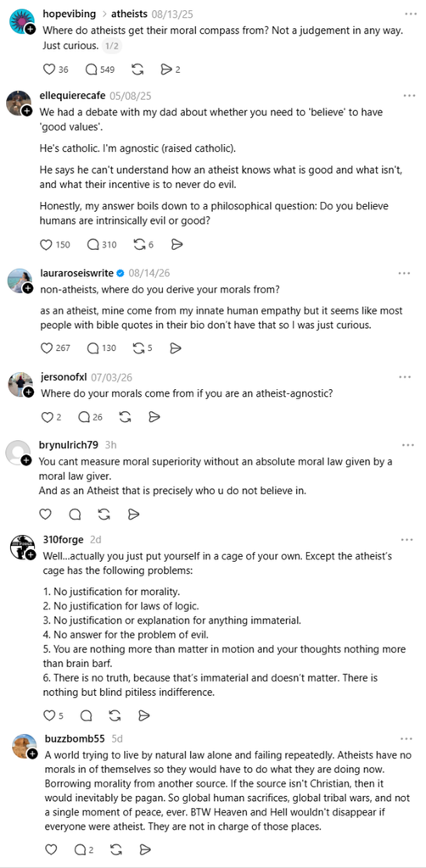Open three-dot menu on lauraroseiswrite's post
Image resolution: width=426 pixels, height=868 pixels.
point(405,273)
